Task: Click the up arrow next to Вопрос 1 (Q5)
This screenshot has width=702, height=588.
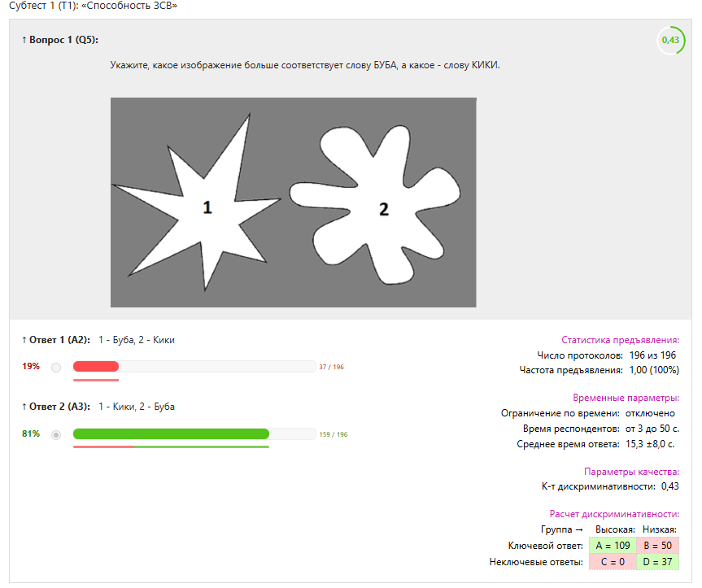Action: pos(24,40)
